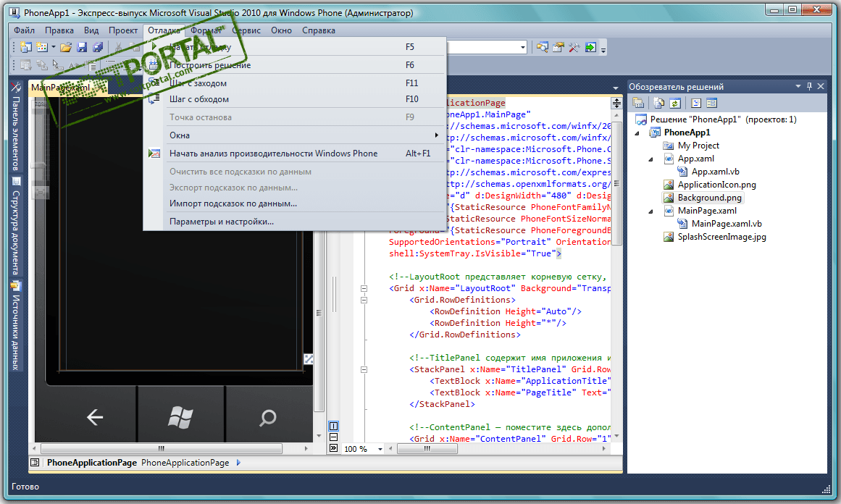
Task: Open the Properties window toolbar icon
Action: point(558,48)
